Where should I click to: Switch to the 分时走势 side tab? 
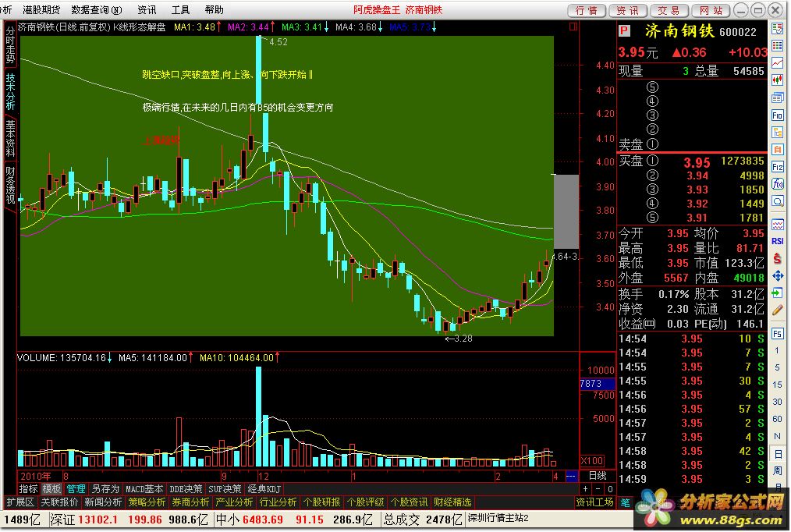(10, 44)
